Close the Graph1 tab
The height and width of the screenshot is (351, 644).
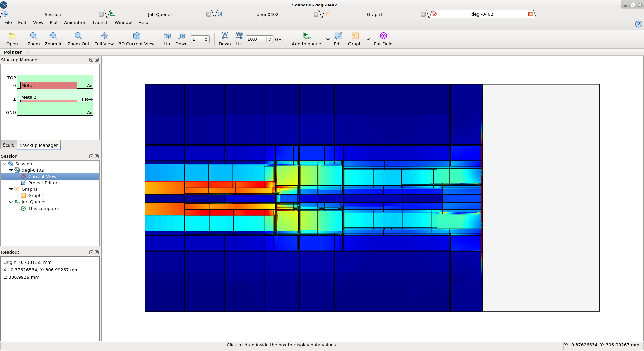423,14
